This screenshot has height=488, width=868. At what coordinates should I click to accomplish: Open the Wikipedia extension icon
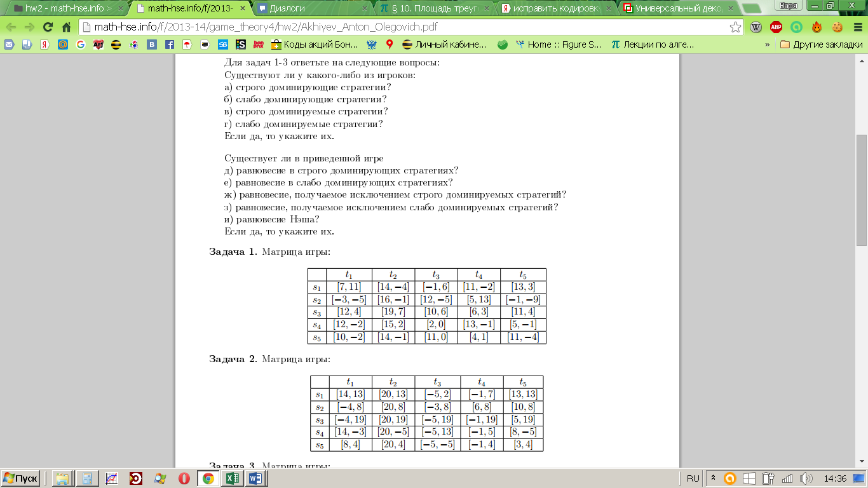[x=756, y=27]
